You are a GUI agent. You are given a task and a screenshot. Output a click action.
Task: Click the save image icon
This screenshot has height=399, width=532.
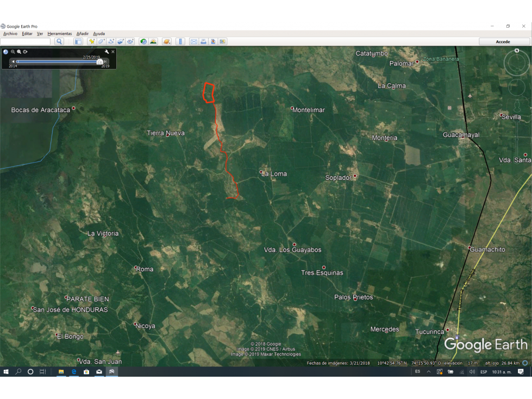213,41
